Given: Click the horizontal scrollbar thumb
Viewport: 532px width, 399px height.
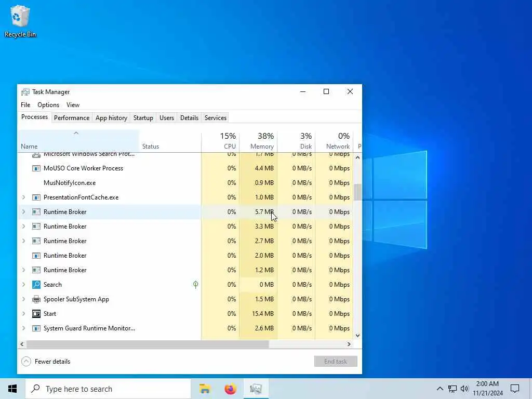Looking at the screenshot, I should [x=148, y=344].
